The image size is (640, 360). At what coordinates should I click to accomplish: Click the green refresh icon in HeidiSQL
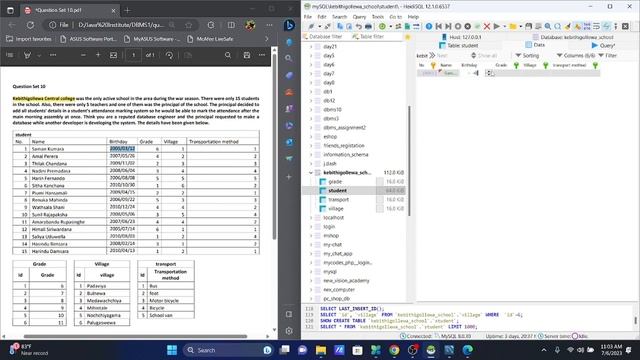click(x=382, y=26)
